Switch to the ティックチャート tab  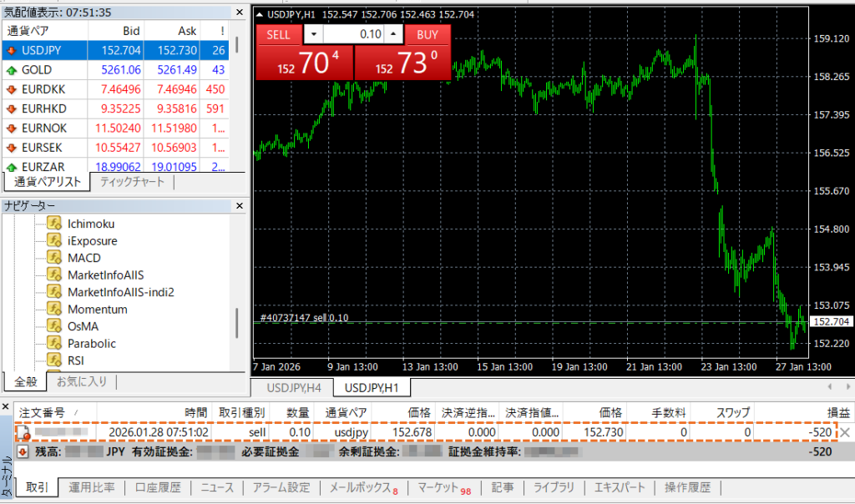tap(132, 182)
